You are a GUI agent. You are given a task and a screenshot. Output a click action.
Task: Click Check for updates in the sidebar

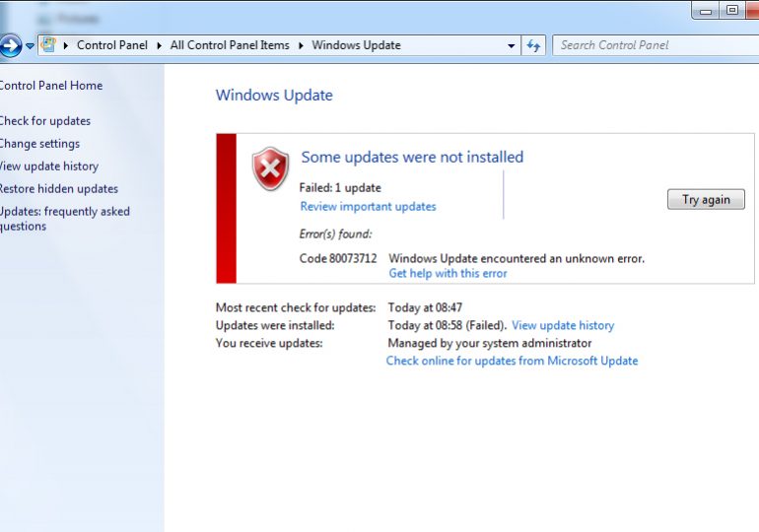click(x=44, y=121)
